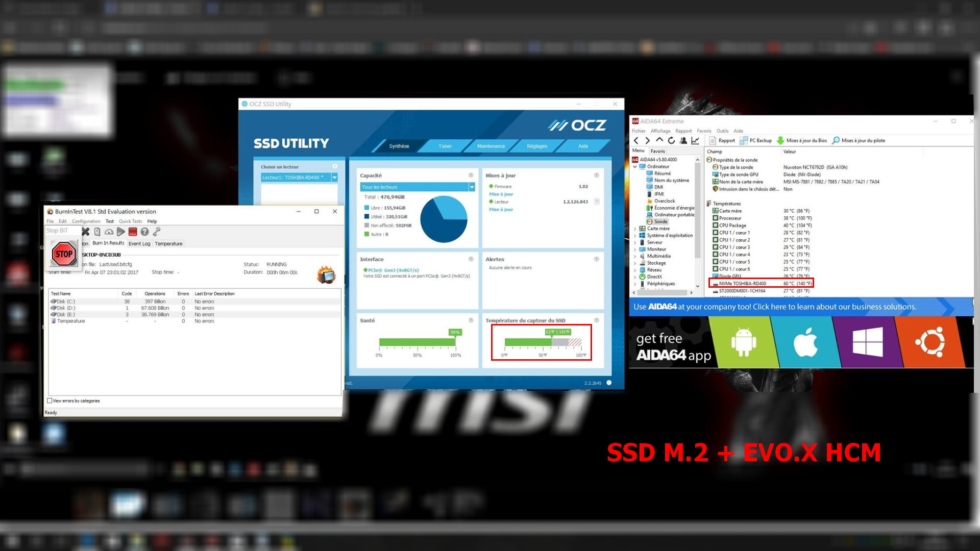The height and width of the screenshot is (551, 980).
Task: Click Mise à jour link under Firmware
Action: click(501, 194)
